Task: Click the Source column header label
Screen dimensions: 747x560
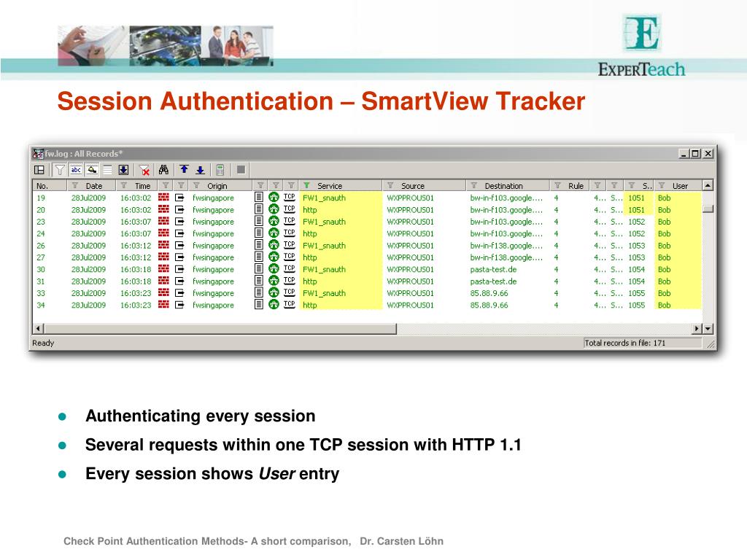Action: point(413,186)
